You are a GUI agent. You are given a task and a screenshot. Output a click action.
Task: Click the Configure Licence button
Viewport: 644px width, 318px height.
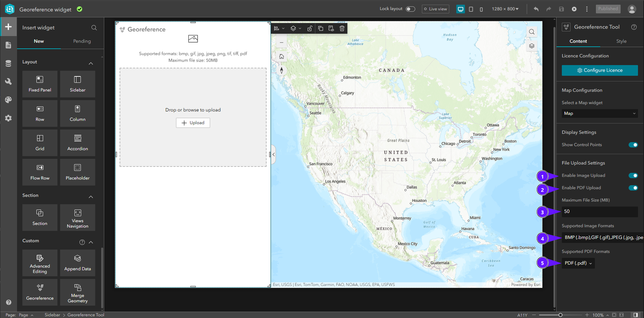pyautogui.click(x=600, y=70)
